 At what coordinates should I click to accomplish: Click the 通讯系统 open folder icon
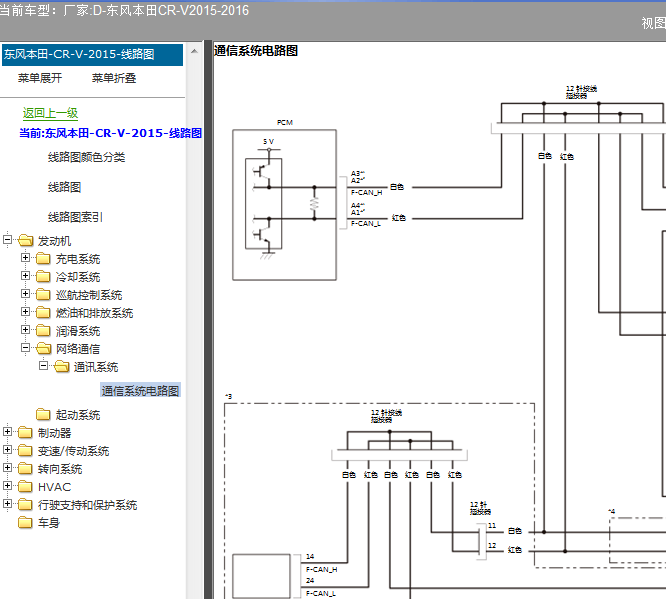click(62, 366)
